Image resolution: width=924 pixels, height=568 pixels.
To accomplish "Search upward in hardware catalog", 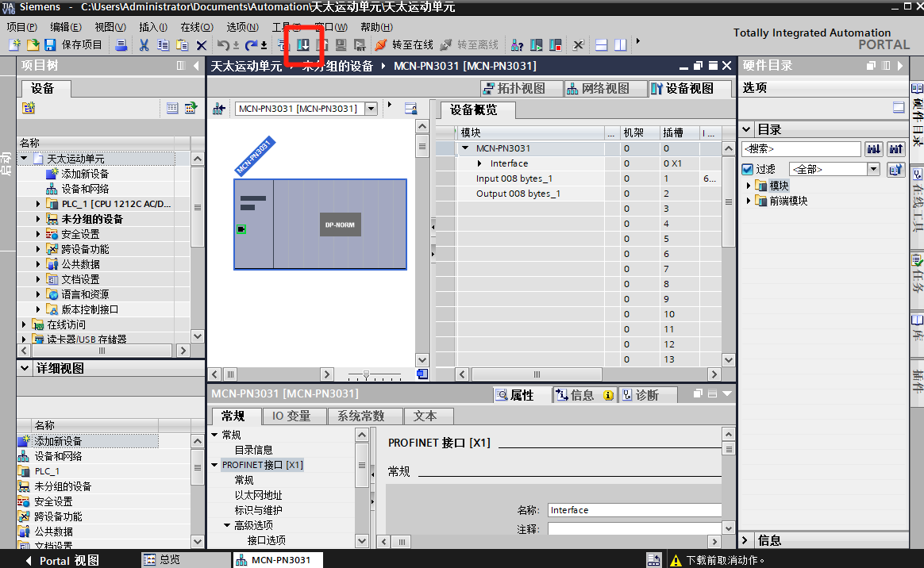I will pyautogui.click(x=896, y=149).
